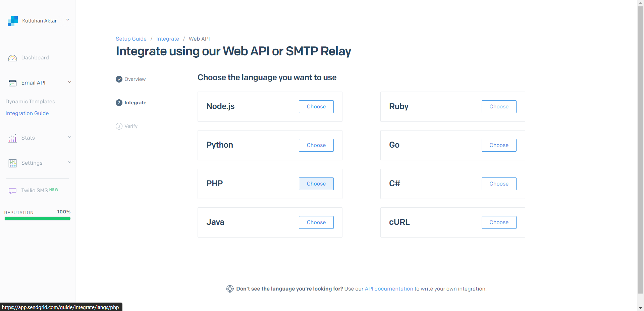Go to Setup Guide breadcrumb

pos(131,39)
